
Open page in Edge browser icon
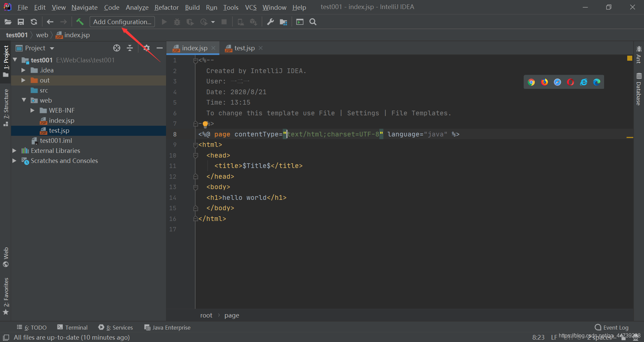tap(597, 82)
